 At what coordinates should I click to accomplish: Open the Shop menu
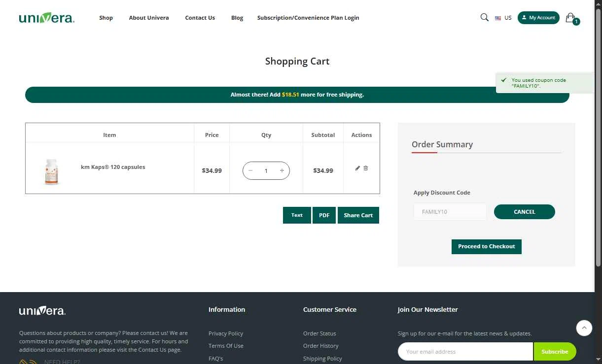click(x=106, y=18)
